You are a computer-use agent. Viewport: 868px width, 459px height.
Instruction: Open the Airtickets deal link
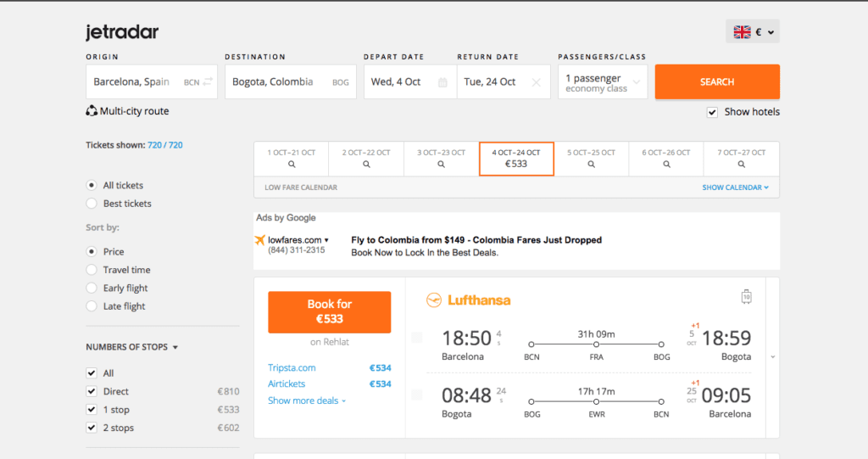pyautogui.click(x=287, y=383)
